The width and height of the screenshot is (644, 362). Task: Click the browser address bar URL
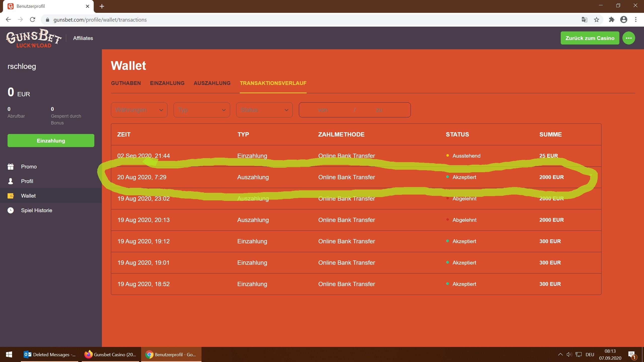click(100, 20)
